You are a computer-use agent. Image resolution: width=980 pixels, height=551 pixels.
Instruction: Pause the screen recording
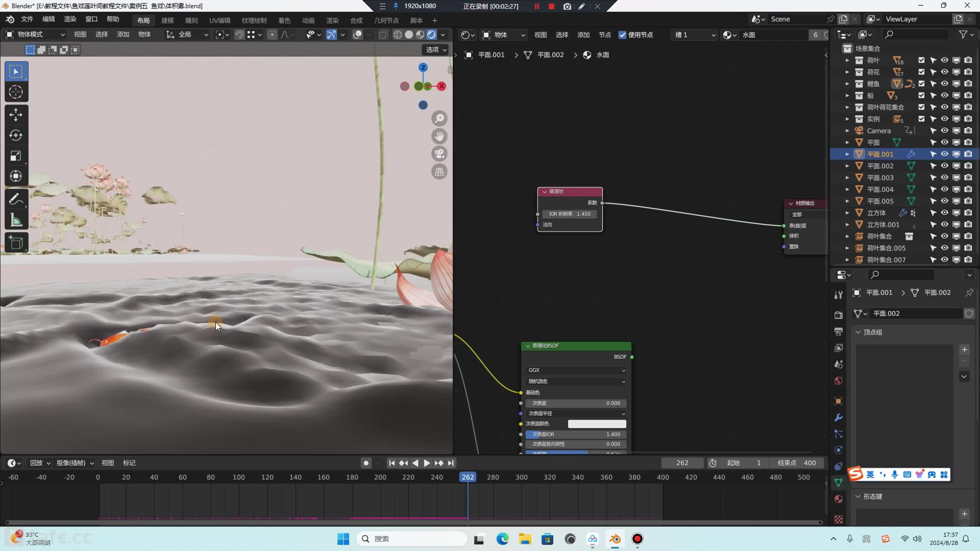click(537, 6)
